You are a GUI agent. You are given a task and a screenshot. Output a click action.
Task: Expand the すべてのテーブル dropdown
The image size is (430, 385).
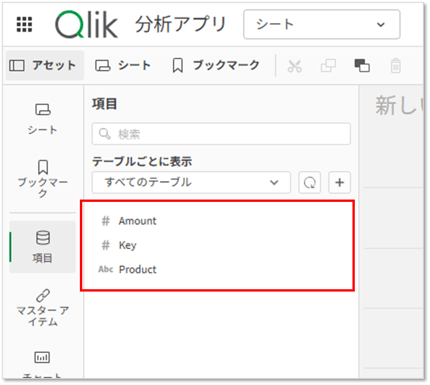click(191, 182)
